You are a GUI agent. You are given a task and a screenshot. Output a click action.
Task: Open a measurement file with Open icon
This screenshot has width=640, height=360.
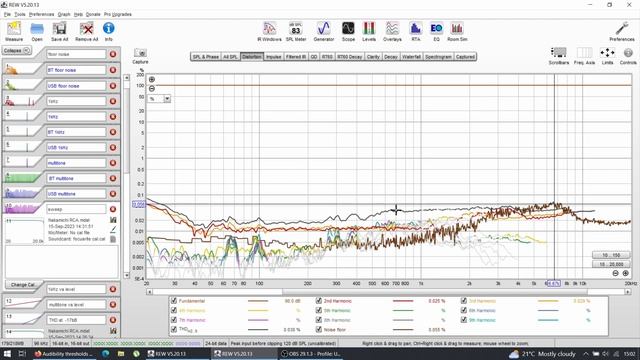pyautogui.click(x=37, y=31)
